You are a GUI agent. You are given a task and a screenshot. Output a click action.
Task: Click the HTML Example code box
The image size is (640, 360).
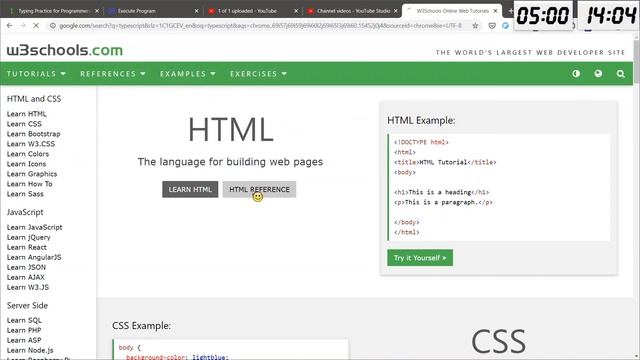pyautogui.click(x=499, y=187)
